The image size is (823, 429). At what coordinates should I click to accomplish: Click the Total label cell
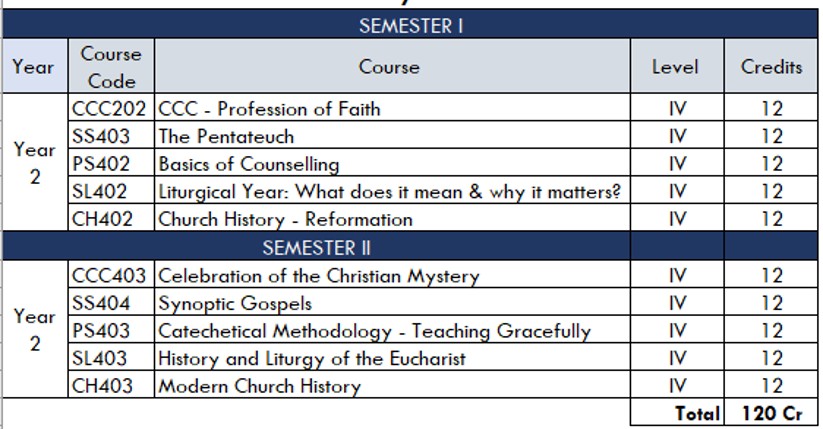point(677,412)
